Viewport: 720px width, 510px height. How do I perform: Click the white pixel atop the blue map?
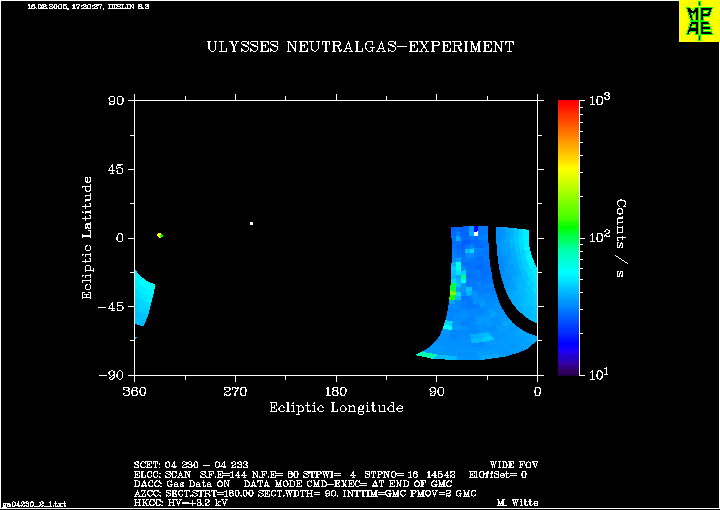(x=475, y=233)
